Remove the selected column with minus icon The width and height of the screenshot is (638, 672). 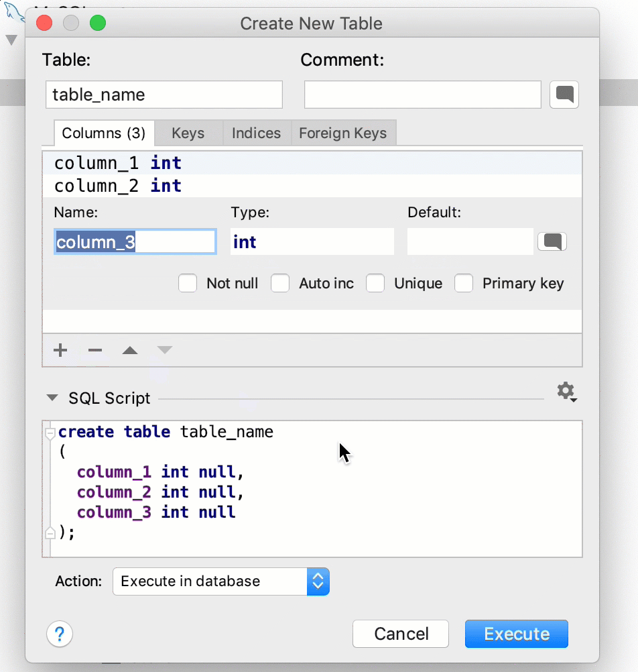click(95, 350)
